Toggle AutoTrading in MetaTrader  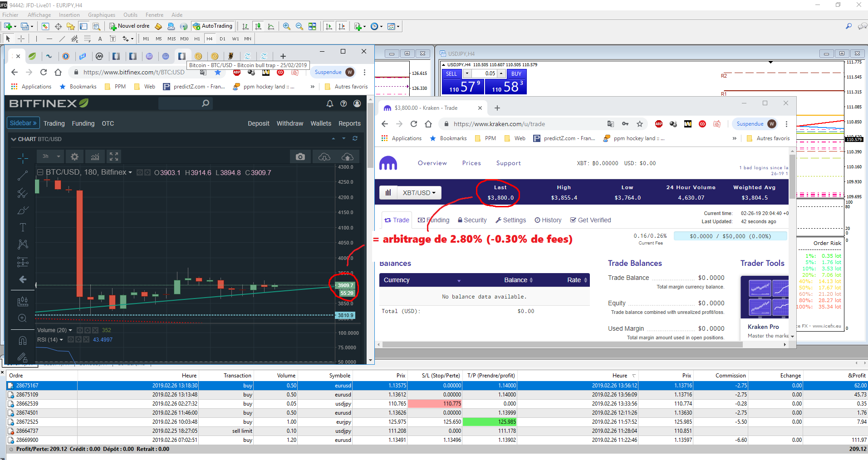[x=213, y=26]
